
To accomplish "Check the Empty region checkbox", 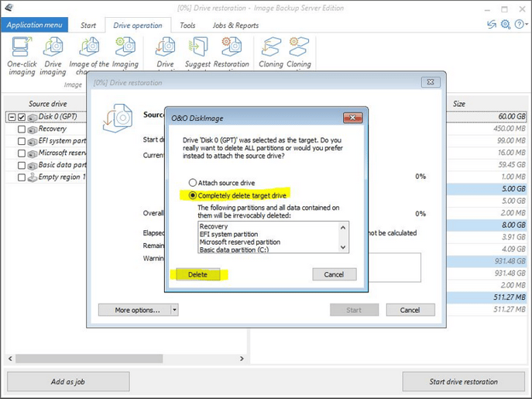I will (x=22, y=177).
